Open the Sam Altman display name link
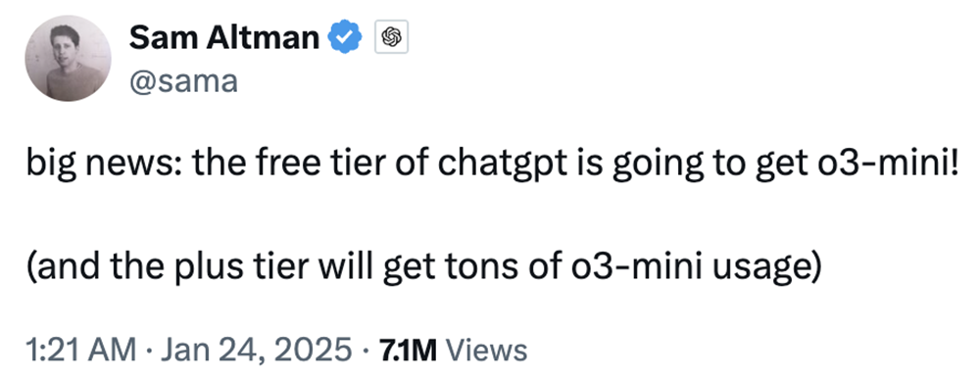 [x=224, y=38]
